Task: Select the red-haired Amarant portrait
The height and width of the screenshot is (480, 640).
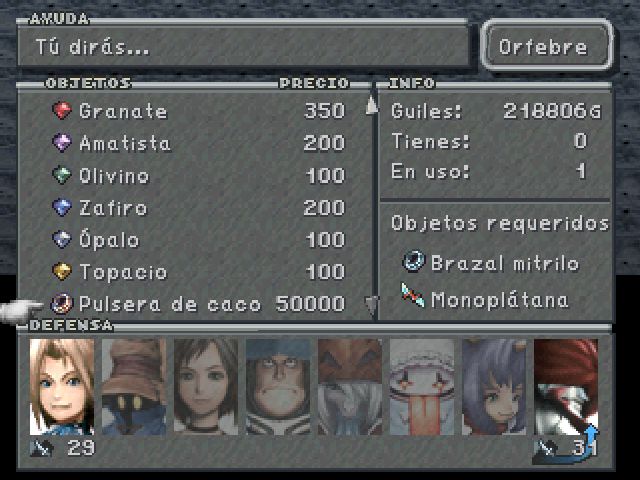Action: (566, 387)
